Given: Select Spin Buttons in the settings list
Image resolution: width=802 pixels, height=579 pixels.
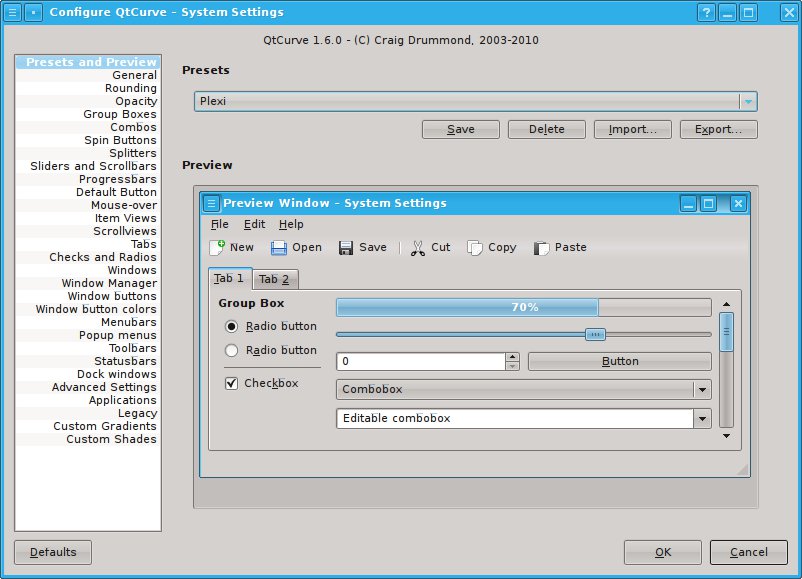Looking at the screenshot, I should 87,140.
